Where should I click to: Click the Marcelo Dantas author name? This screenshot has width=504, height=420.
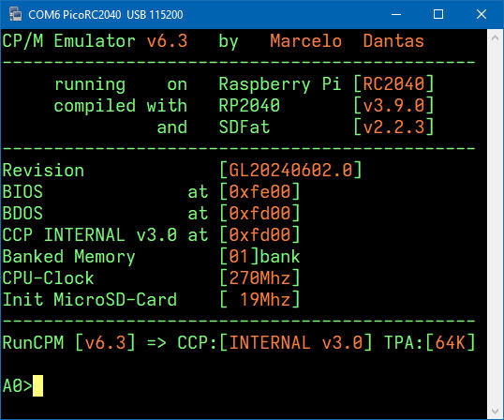(x=348, y=41)
